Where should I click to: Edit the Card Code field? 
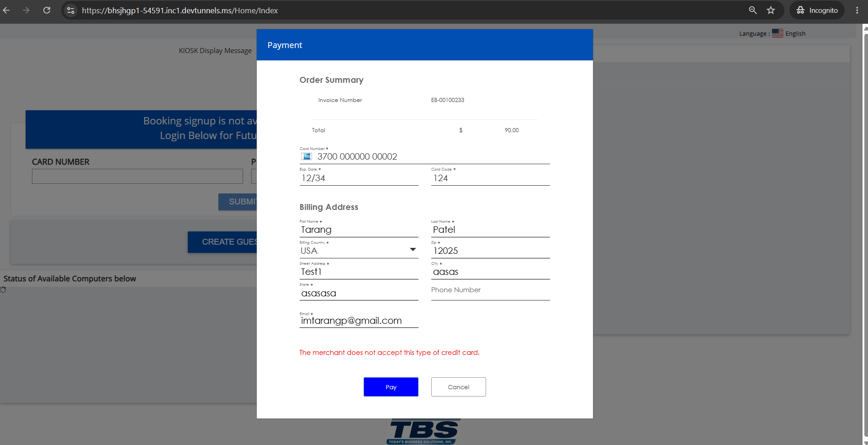coord(491,178)
